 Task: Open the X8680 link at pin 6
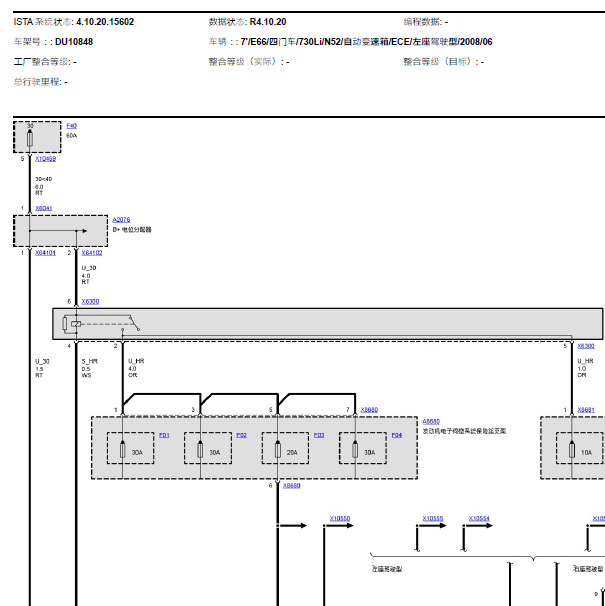coord(291,485)
